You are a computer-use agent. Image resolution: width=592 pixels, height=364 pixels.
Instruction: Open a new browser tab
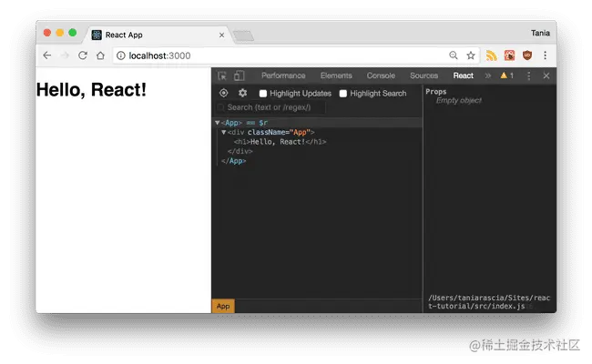point(243,36)
